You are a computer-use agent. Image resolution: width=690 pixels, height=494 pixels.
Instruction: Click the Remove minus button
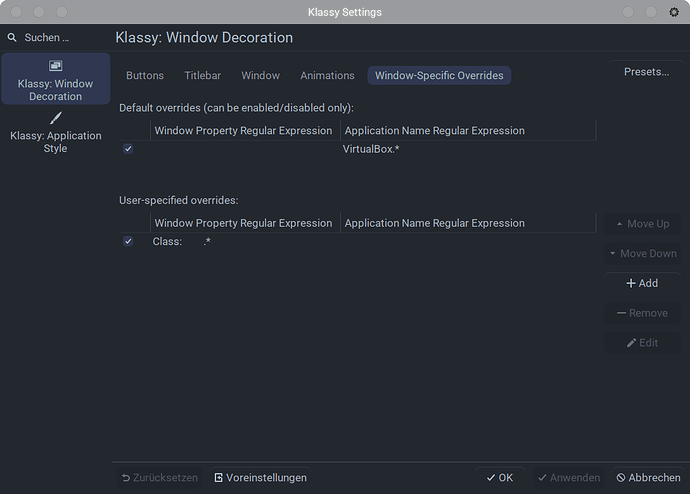[x=641, y=313]
